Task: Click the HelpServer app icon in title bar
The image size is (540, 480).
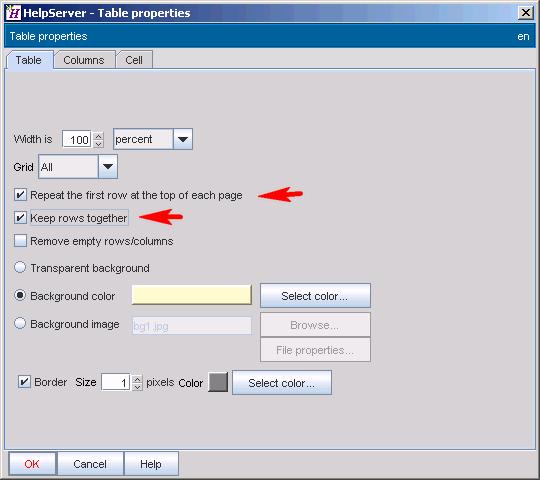Action: coord(13,13)
